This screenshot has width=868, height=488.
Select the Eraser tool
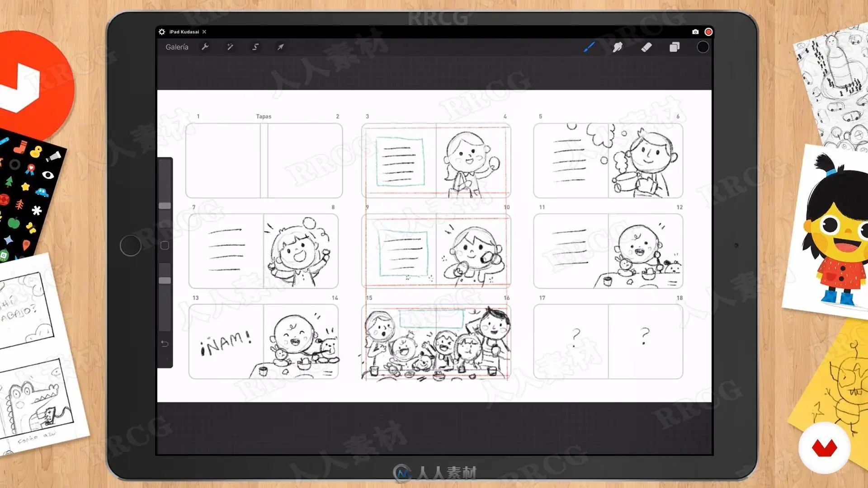646,47
